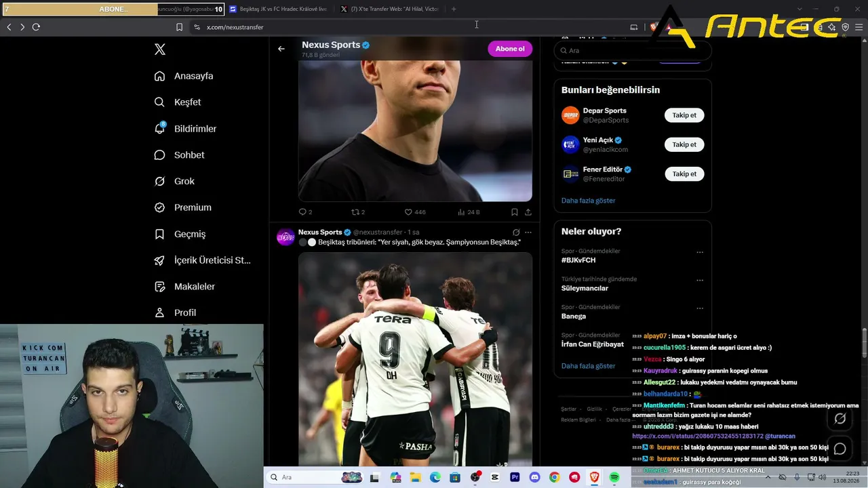
Task: Follow Depar Sports with Takip et
Action: click(684, 115)
